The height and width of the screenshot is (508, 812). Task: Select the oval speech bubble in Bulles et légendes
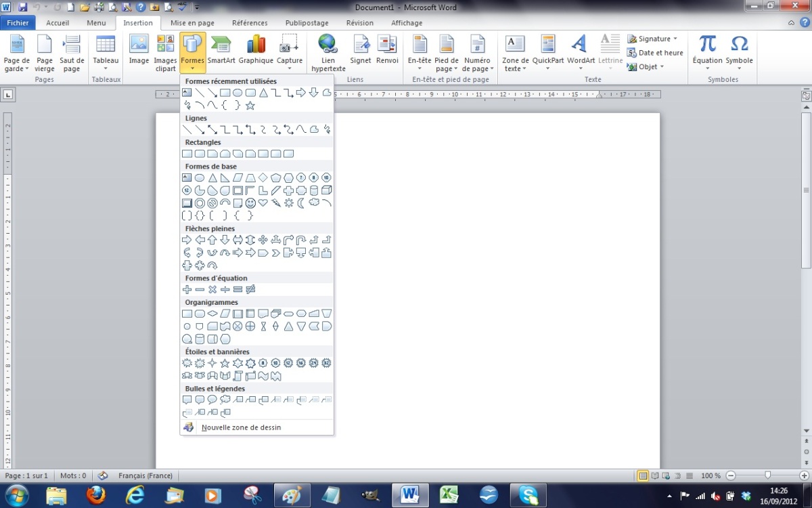pyautogui.click(x=212, y=400)
